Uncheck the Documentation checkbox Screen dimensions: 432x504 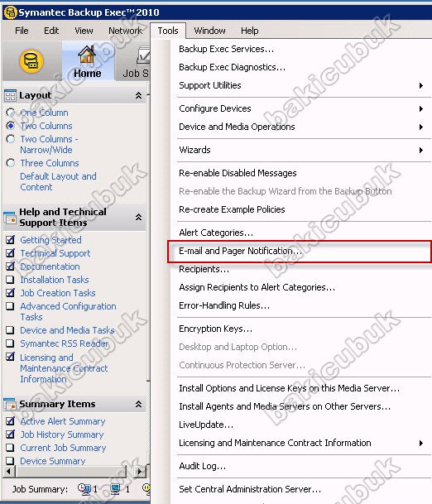click(10, 266)
